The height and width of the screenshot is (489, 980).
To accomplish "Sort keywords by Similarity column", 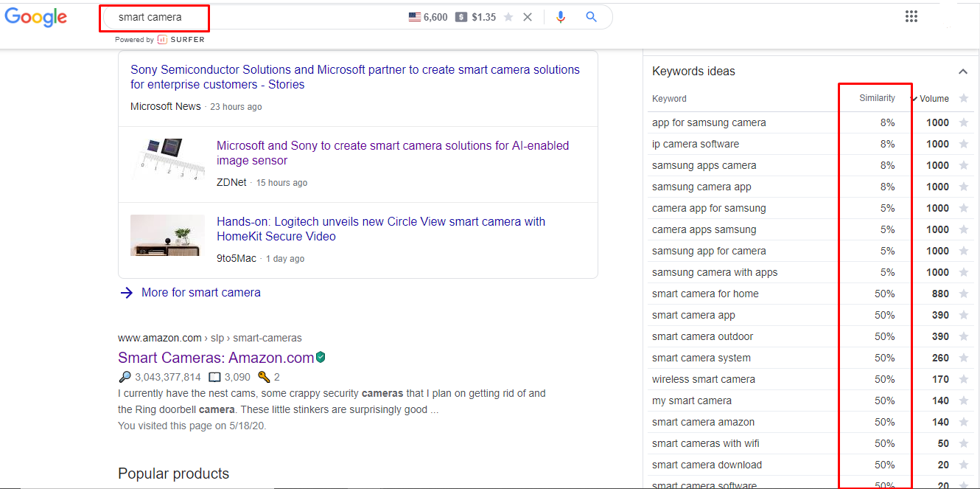I will (877, 98).
